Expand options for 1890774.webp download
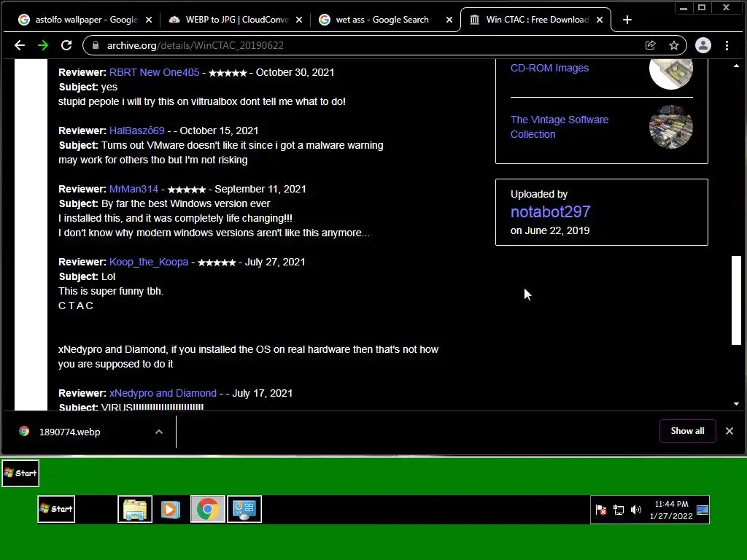The height and width of the screenshot is (560, 747). tap(159, 432)
